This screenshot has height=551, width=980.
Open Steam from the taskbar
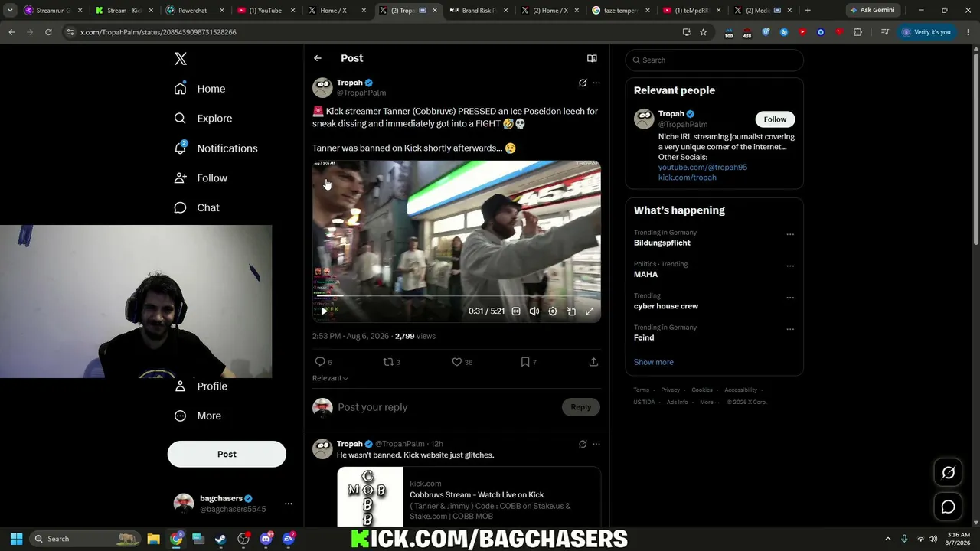[220, 539]
